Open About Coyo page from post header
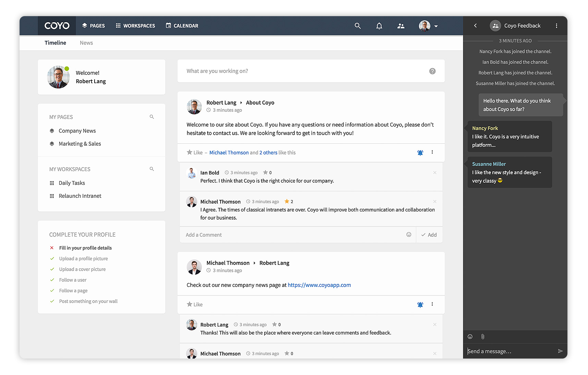The width and height of the screenshot is (588, 375). click(260, 102)
